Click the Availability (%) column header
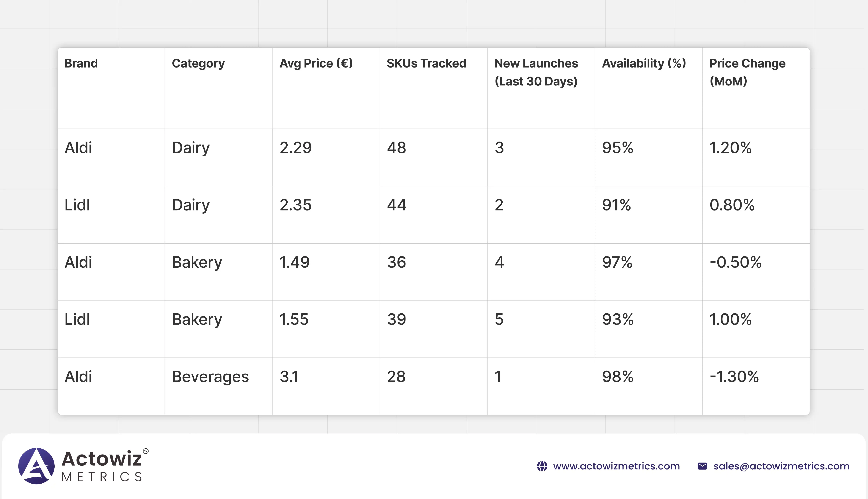 (x=644, y=63)
